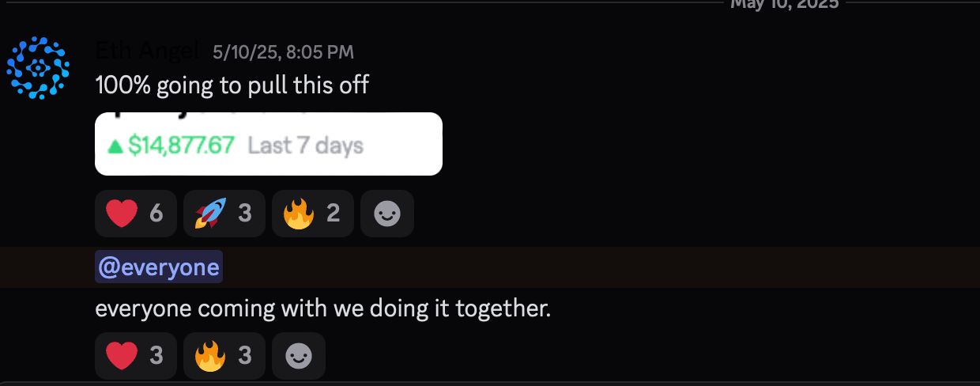Add a reaction below the @everyone message
Screen dimensions: 980x386
click(298, 356)
